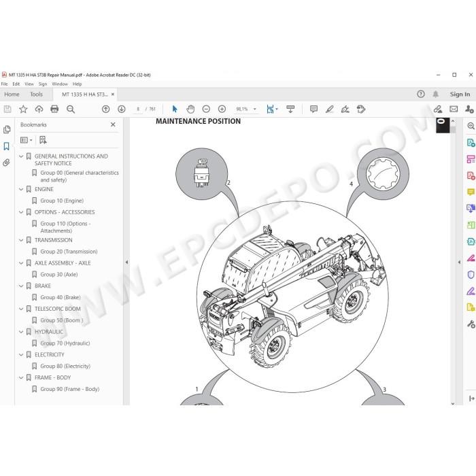Switch to the Home tab
This screenshot has height=476, width=476.
12,95
